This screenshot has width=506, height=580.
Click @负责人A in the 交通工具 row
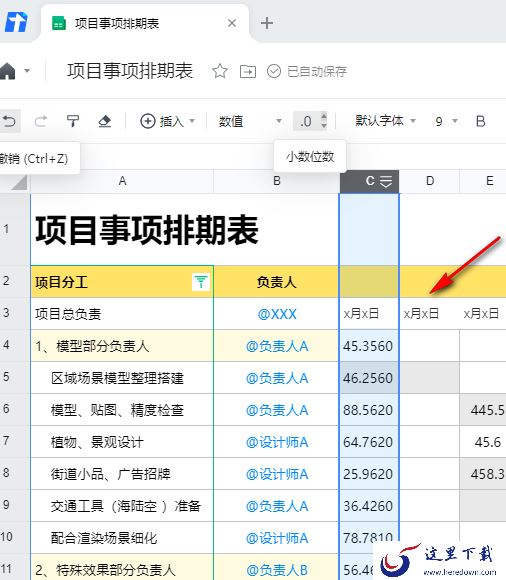pyautogui.click(x=277, y=506)
